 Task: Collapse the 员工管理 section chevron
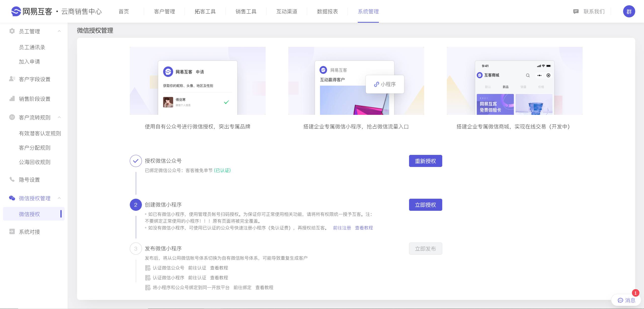coord(59,31)
